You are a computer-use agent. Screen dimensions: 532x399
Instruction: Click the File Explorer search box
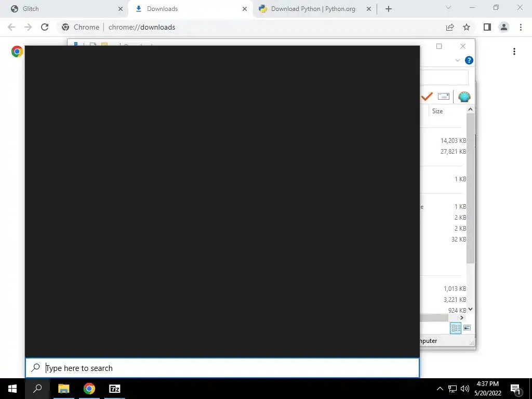(x=444, y=77)
